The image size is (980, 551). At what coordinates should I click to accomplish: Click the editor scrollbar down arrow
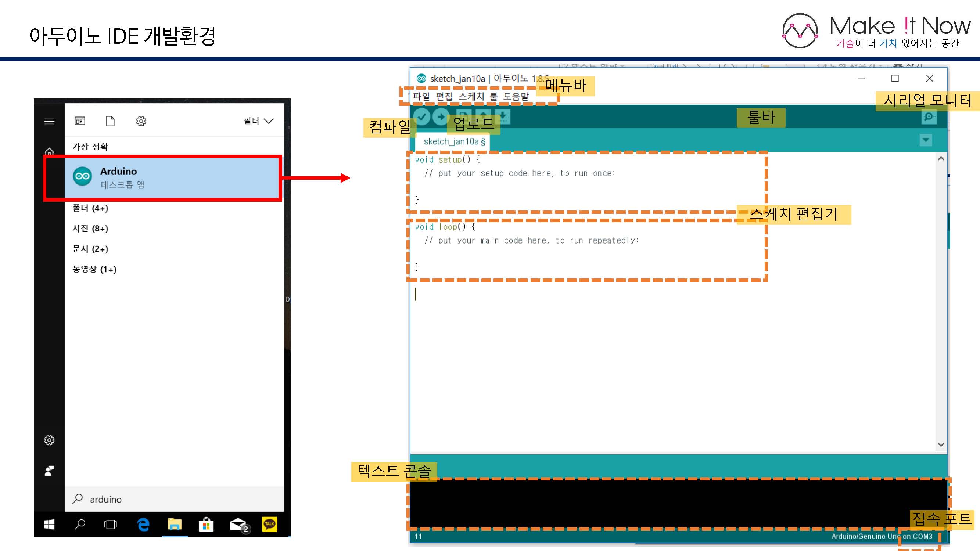click(x=941, y=444)
